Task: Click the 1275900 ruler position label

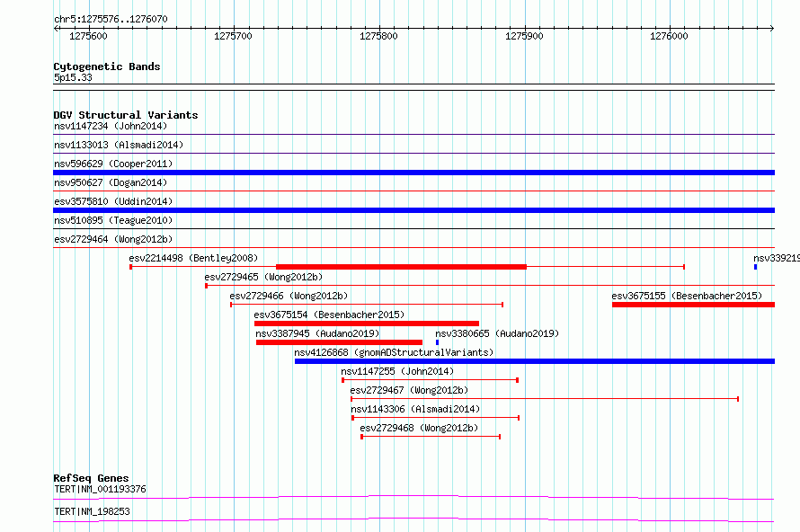Action: (x=524, y=36)
